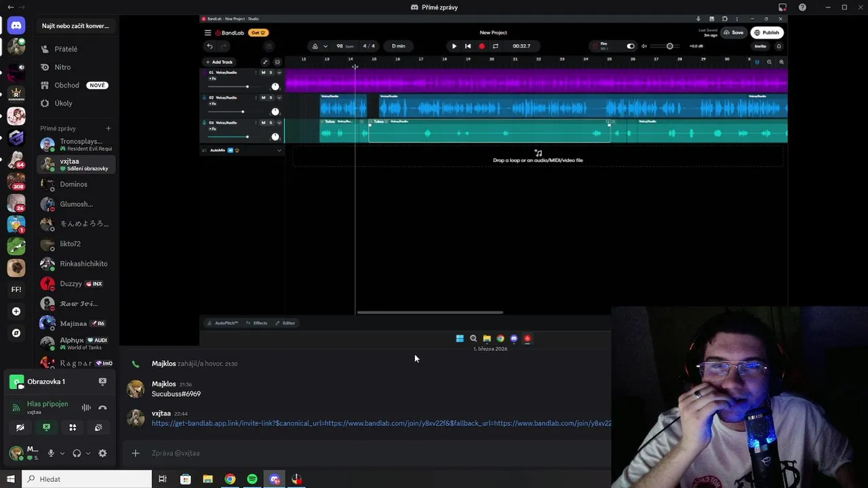
Task: Toggle Discord microphone mute
Action: pyautogui.click(x=50, y=453)
